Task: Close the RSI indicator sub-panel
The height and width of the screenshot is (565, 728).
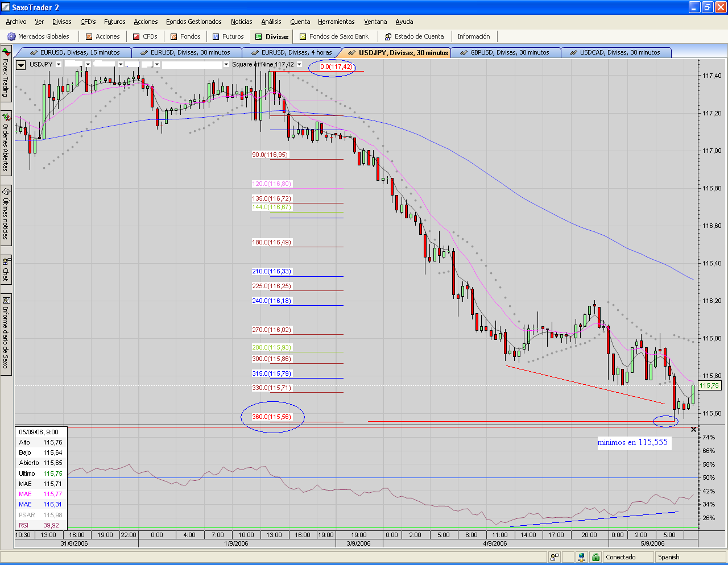Action: tap(693, 430)
